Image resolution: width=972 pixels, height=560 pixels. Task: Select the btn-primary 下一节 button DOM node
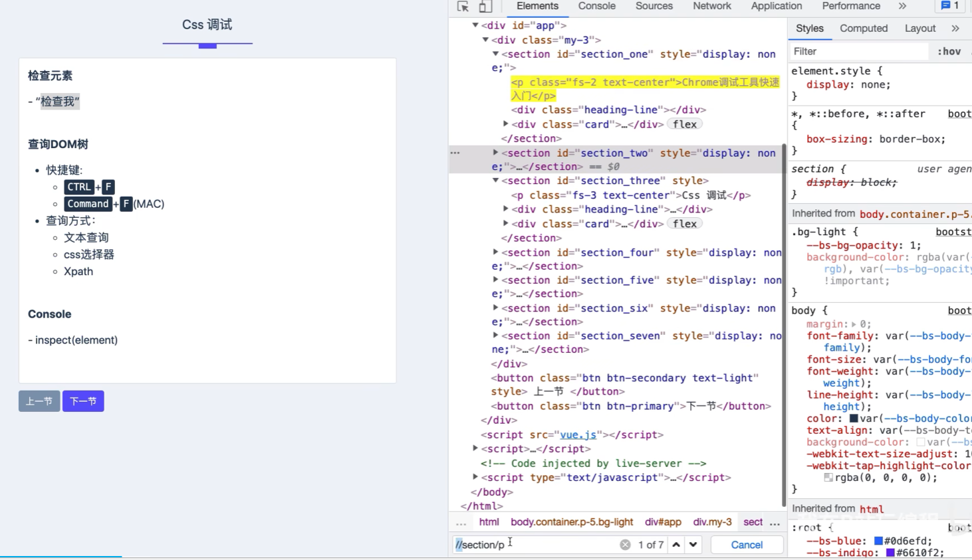click(631, 406)
